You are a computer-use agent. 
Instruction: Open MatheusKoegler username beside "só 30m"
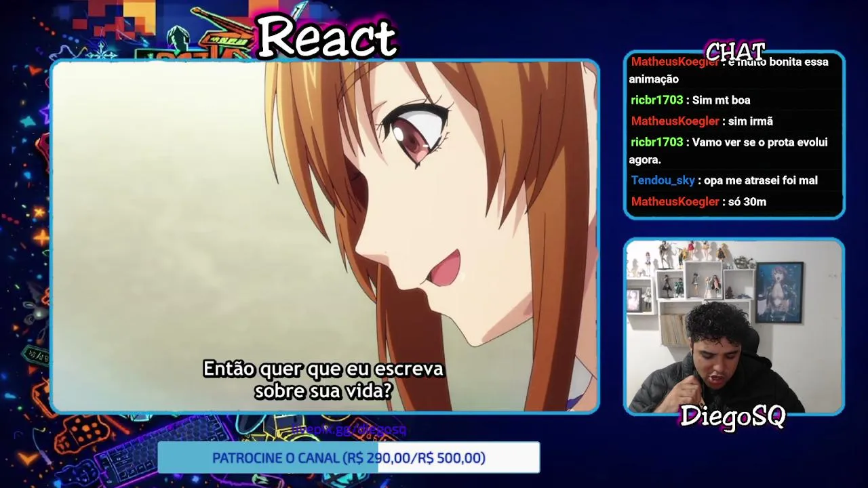675,202
